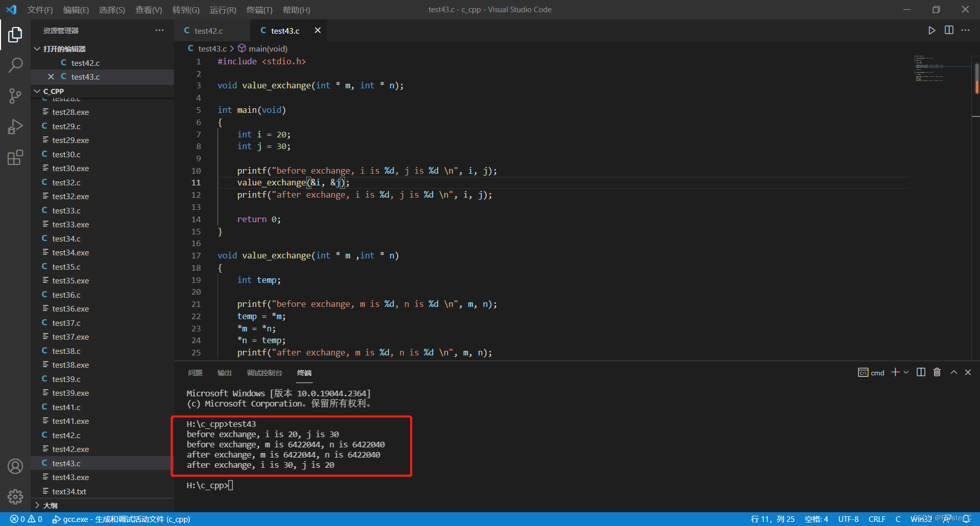
Task: Open the Extensions view
Action: click(x=15, y=157)
